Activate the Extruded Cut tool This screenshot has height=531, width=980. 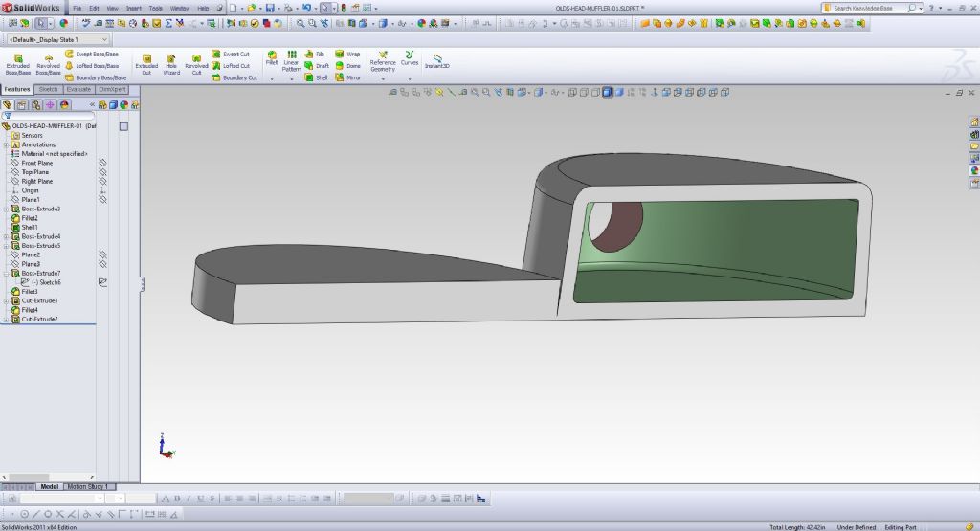coord(146,64)
